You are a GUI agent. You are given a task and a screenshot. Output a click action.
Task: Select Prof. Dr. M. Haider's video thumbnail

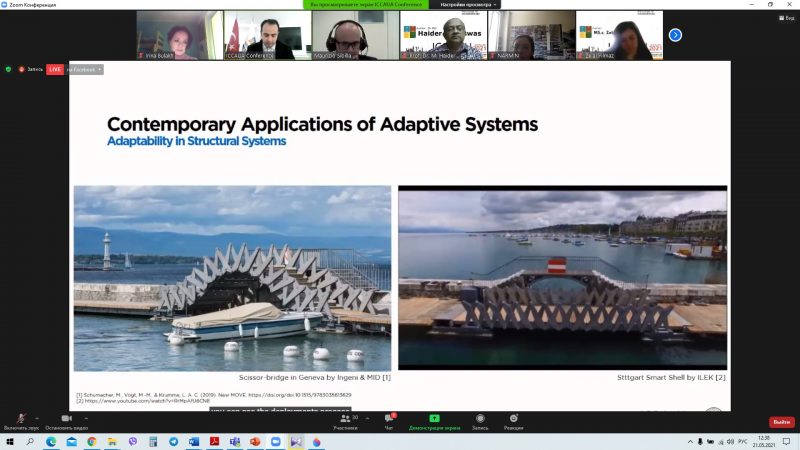click(x=443, y=35)
